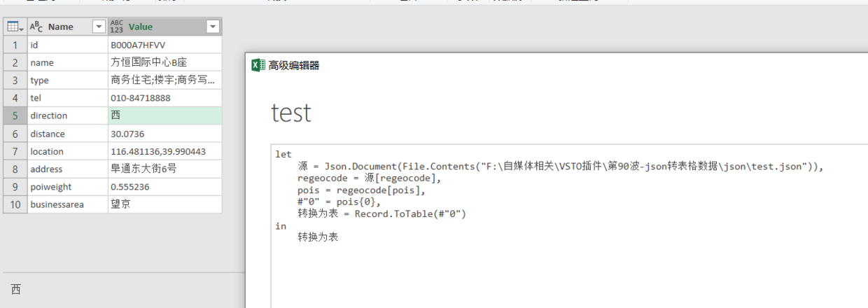Click the location value 116.481136,39.990443
Screen dimensions: 868x308
click(x=165, y=151)
